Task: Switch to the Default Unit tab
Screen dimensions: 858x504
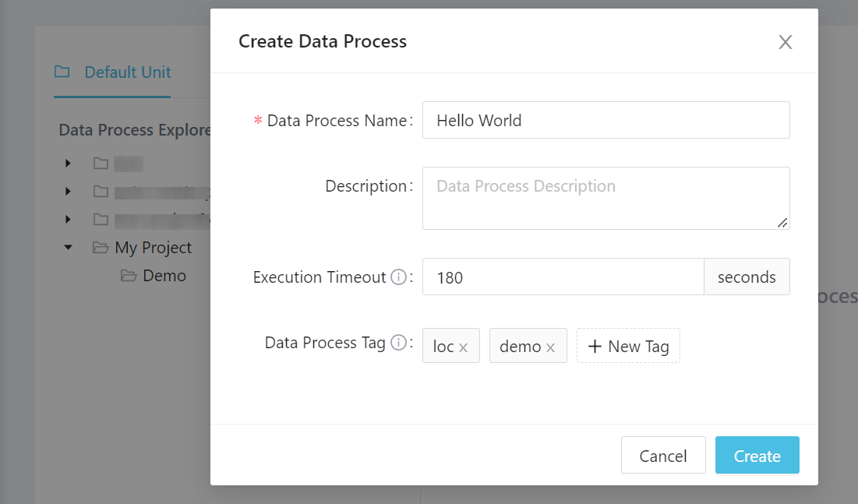Action: click(x=113, y=72)
